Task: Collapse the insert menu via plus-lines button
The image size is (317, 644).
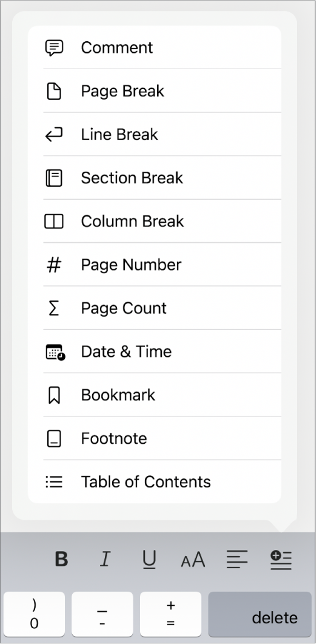Action: tap(281, 560)
